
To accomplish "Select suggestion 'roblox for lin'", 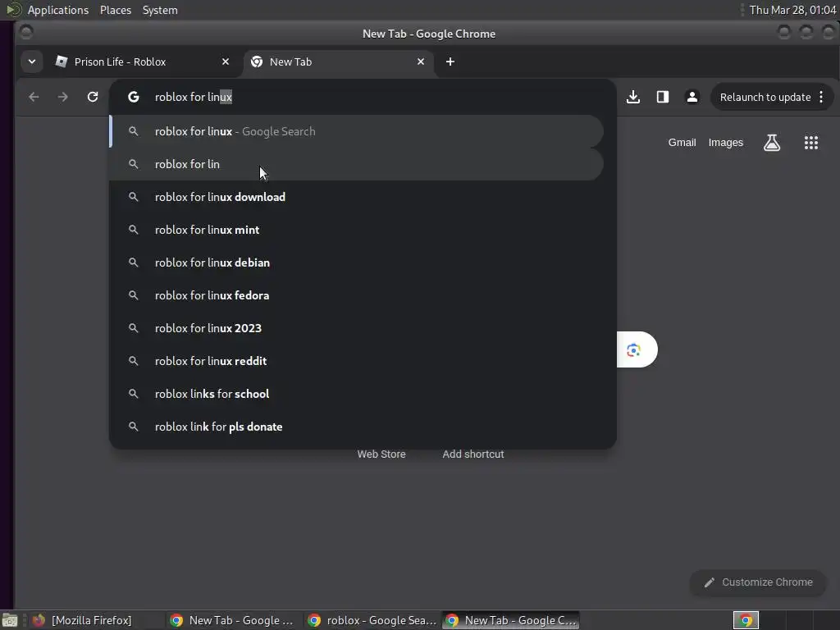I will click(x=357, y=164).
